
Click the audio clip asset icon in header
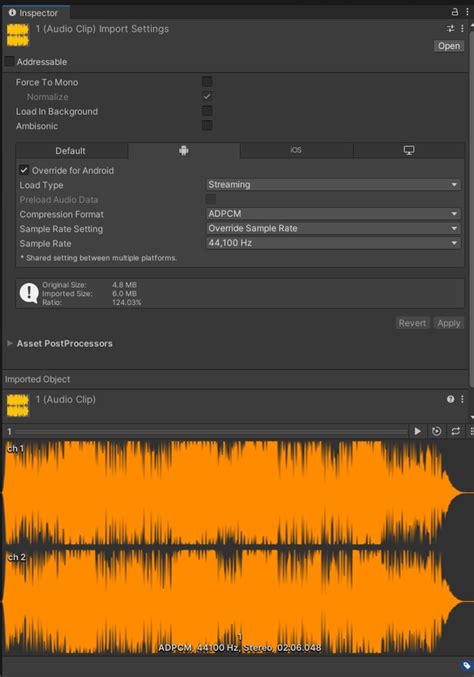tap(18, 35)
